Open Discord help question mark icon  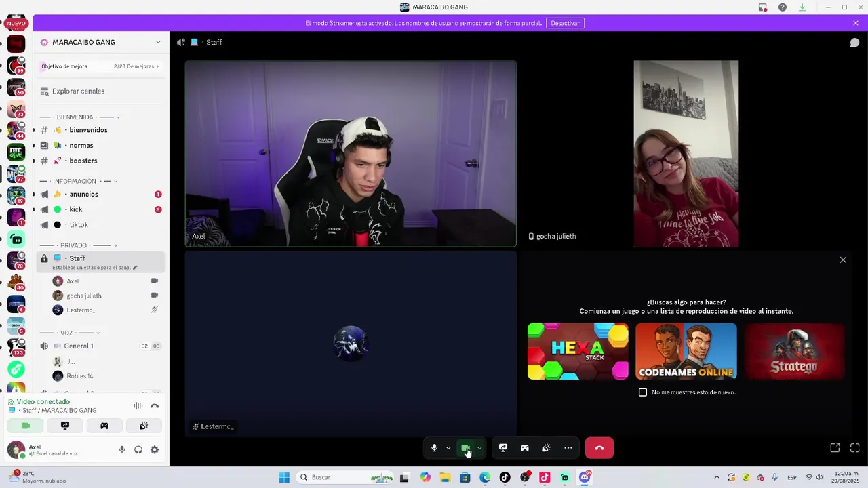click(x=783, y=7)
